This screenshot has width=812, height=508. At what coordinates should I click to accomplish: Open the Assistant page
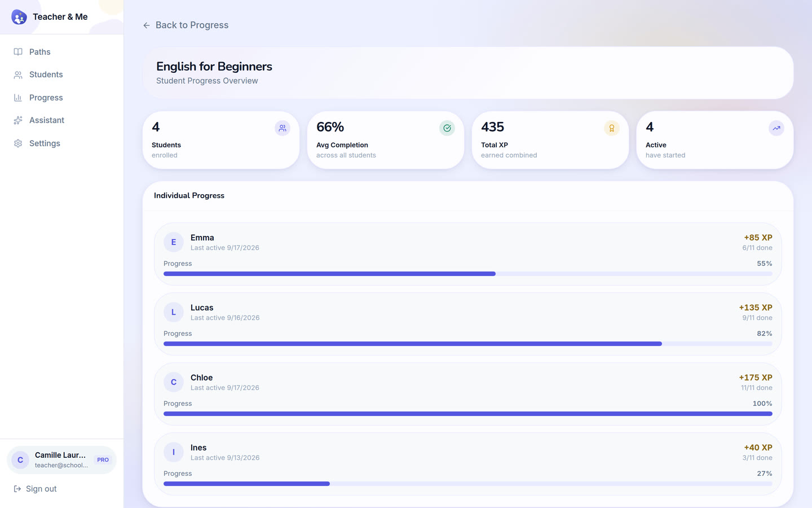[61, 120]
